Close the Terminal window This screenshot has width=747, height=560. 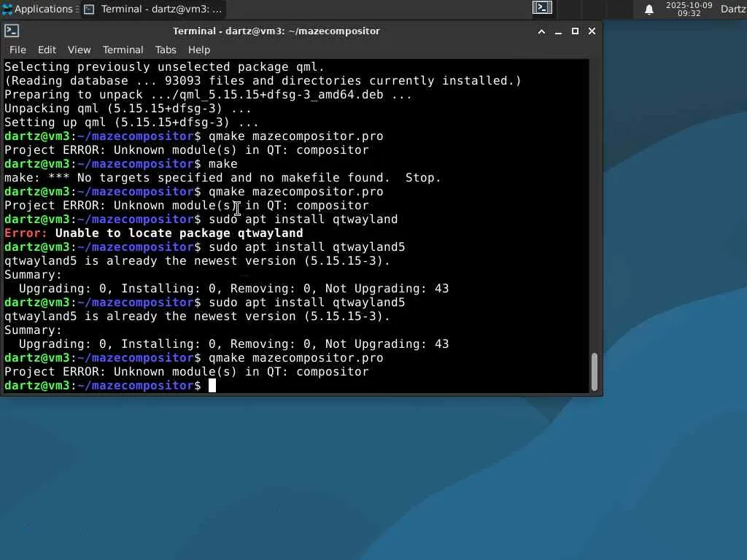[592, 31]
